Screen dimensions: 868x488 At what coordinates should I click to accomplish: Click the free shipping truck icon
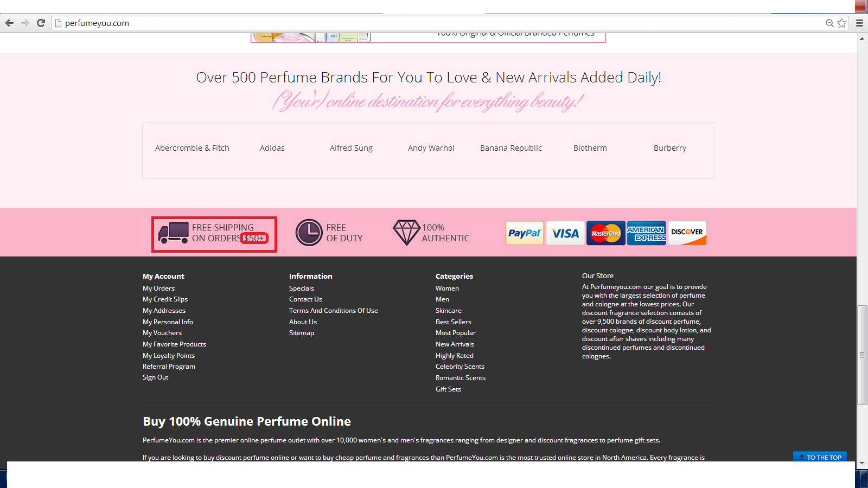point(173,233)
